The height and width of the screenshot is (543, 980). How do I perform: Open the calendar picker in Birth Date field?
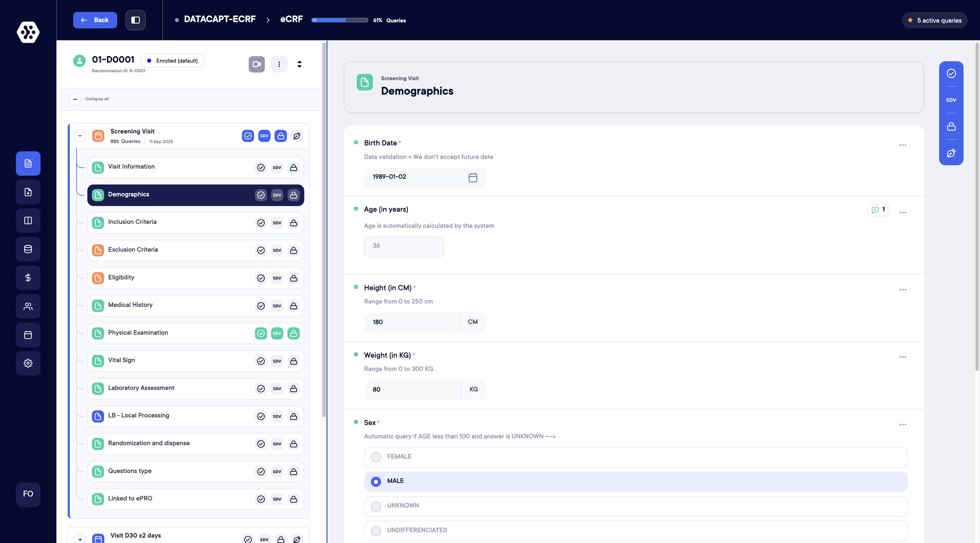pyautogui.click(x=472, y=178)
